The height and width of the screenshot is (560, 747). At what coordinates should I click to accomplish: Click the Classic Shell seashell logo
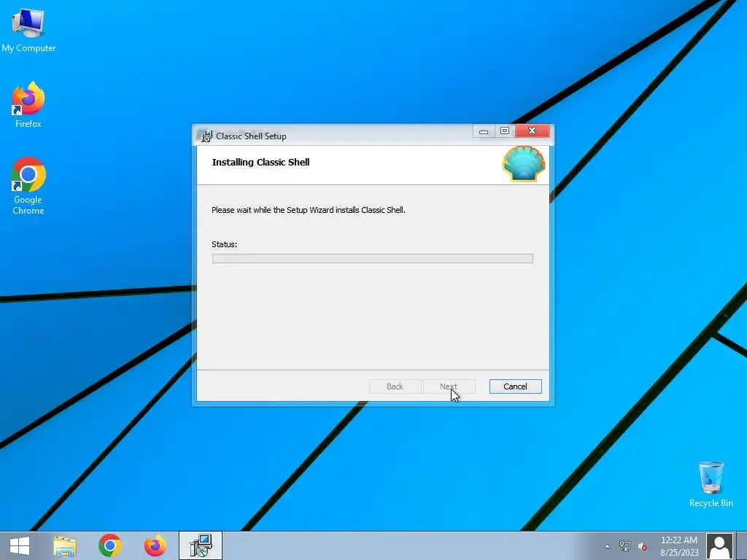(524, 164)
